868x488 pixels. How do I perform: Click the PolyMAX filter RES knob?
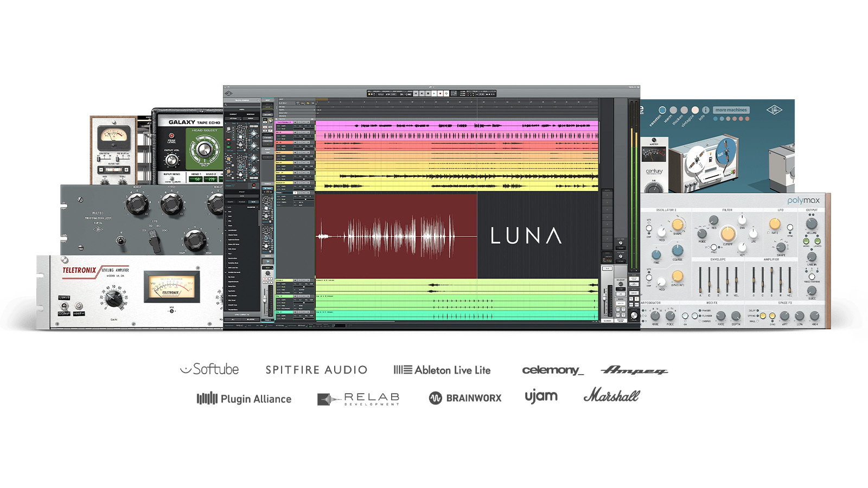[x=714, y=220]
